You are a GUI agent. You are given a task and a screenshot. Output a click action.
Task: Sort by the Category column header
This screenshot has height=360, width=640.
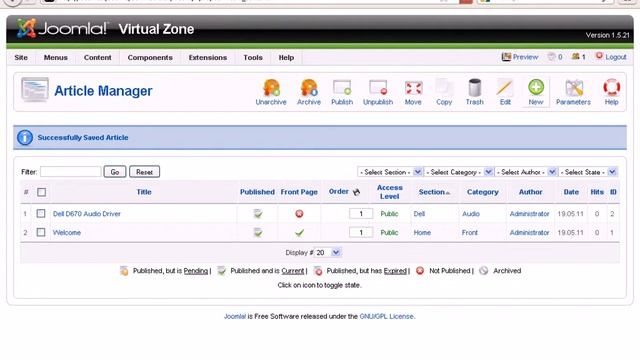(482, 192)
